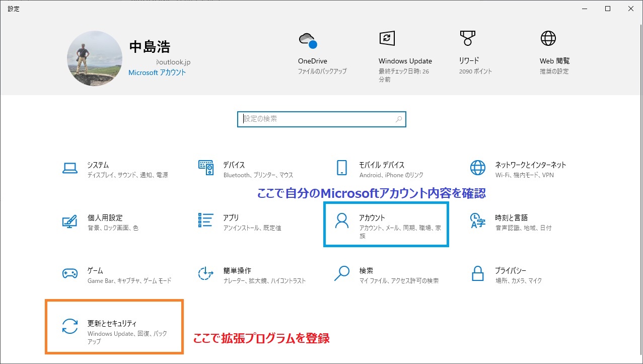The height and width of the screenshot is (364, 643).
Task: Click the Microsoft アカウント link
Action: [x=157, y=72]
